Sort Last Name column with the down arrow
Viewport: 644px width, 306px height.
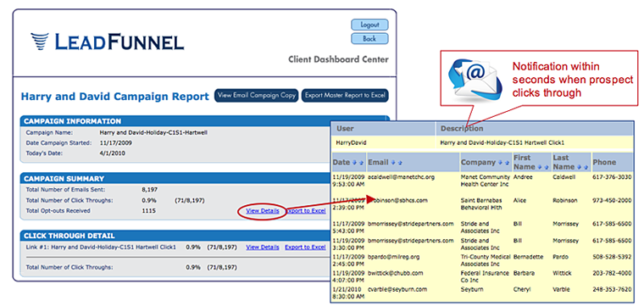tap(579, 167)
